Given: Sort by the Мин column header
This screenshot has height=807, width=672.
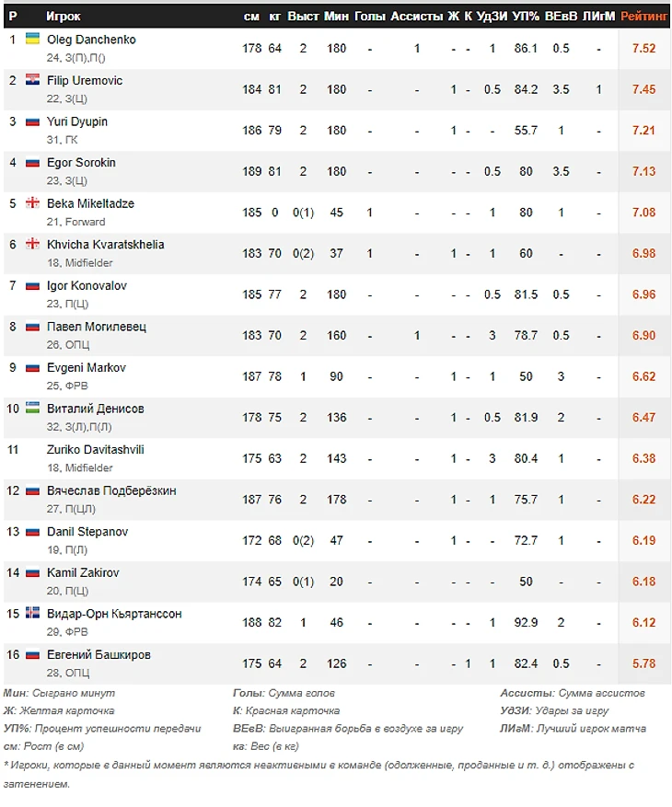Looking at the screenshot, I should pos(336,16).
